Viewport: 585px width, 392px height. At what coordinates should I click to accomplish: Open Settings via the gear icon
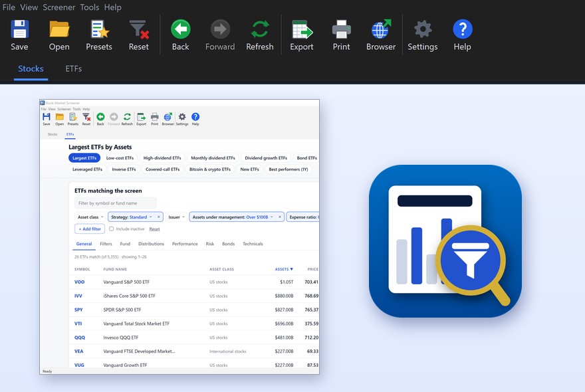423,29
